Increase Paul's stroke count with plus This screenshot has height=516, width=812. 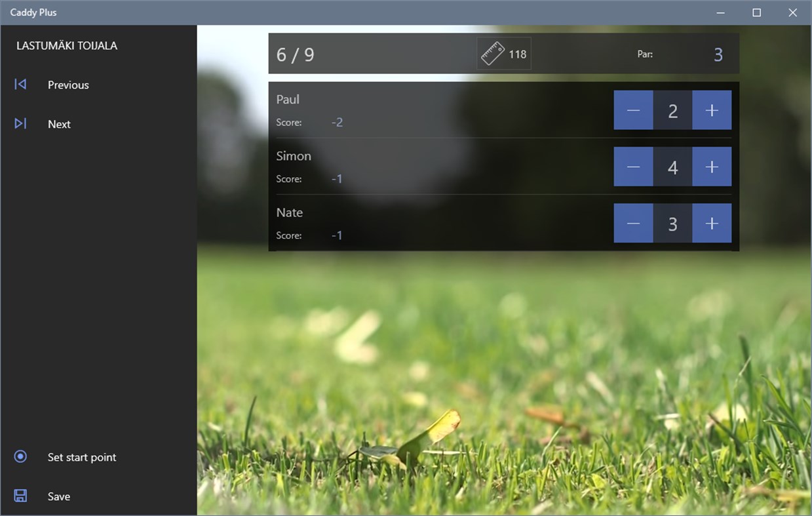coord(712,110)
